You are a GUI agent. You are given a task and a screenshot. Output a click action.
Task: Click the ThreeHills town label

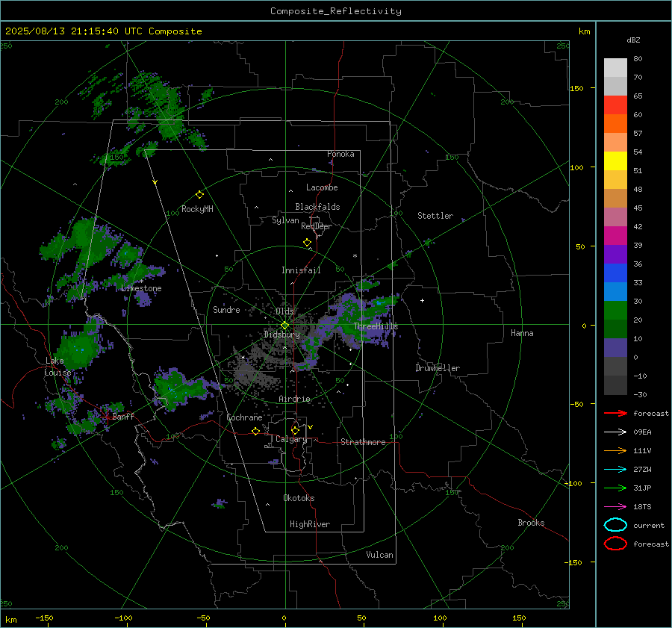[376, 326]
